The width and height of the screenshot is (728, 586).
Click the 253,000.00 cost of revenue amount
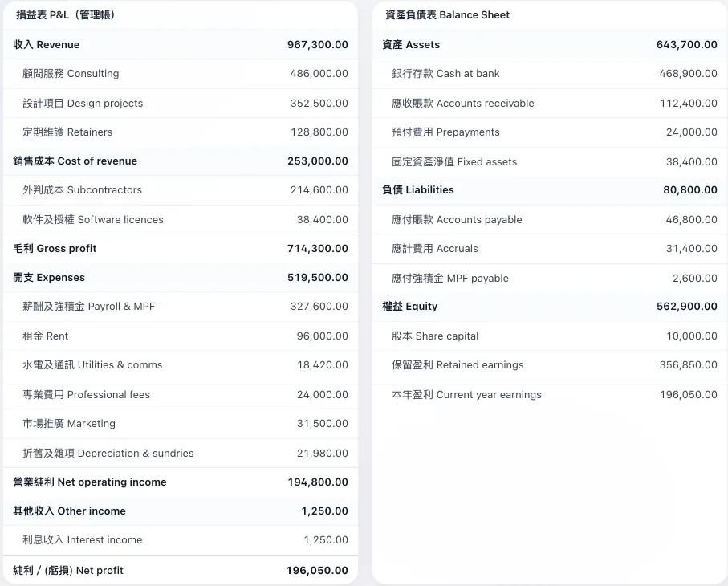(x=318, y=161)
